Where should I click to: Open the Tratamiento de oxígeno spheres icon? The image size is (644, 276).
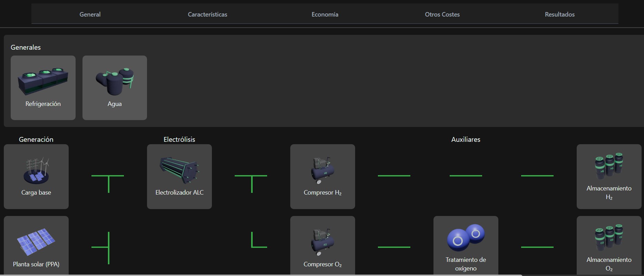tap(466, 237)
